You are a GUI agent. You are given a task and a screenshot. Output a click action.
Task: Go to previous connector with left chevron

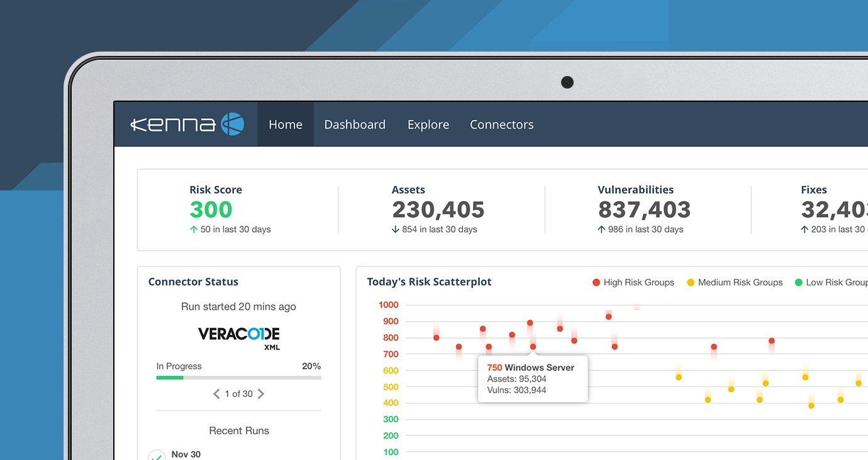pyautogui.click(x=216, y=394)
